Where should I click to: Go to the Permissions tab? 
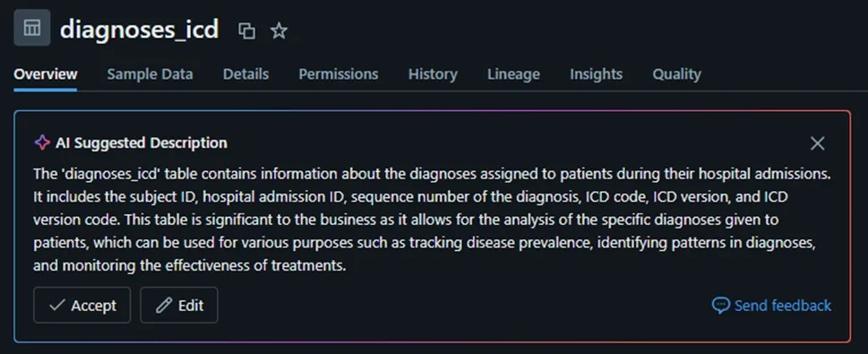[339, 74]
